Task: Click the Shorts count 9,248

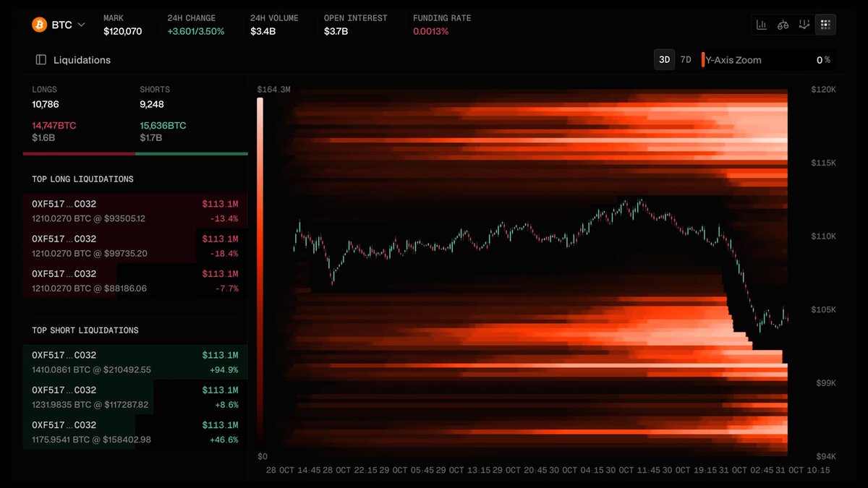Action: (152, 104)
